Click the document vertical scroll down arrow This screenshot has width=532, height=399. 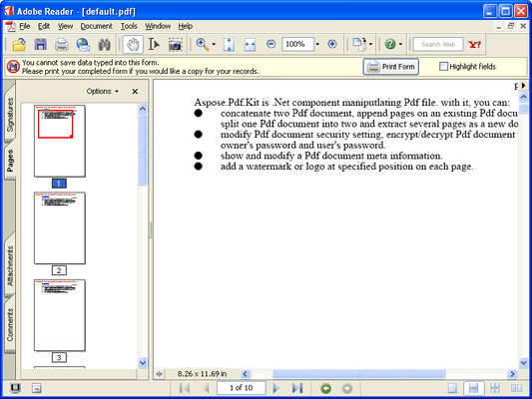(x=524, y=363)
